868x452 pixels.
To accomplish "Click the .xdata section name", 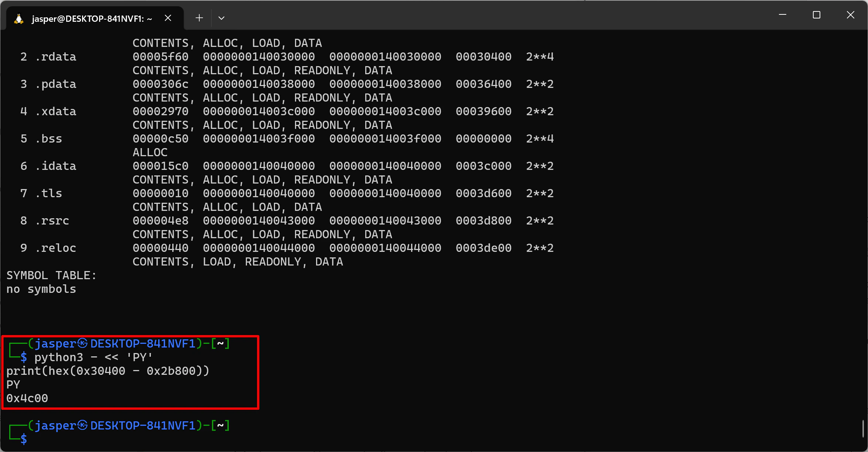I will (56, 112).
